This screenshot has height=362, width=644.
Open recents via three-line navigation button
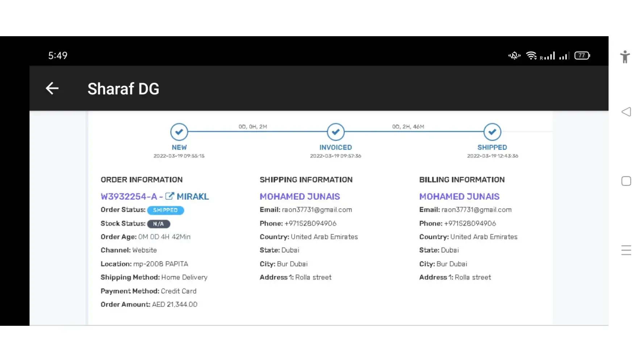tap(626, 250)
